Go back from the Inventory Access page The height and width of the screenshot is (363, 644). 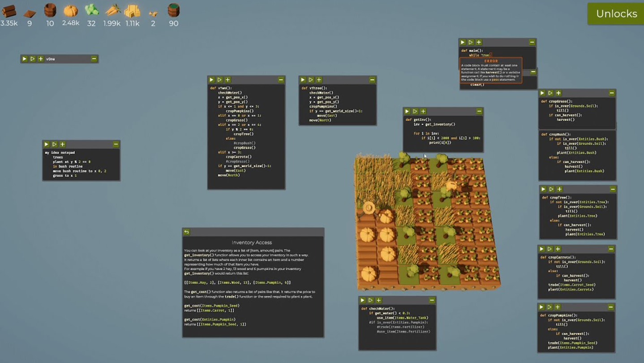point(187,232)
